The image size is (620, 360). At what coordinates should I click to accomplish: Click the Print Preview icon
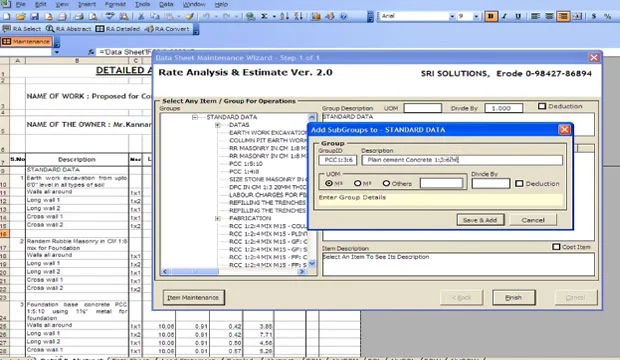[93, 16]
